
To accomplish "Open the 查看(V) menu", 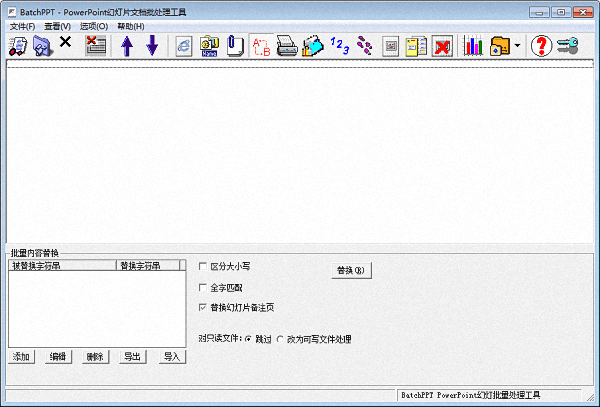I will pos(57,26).
